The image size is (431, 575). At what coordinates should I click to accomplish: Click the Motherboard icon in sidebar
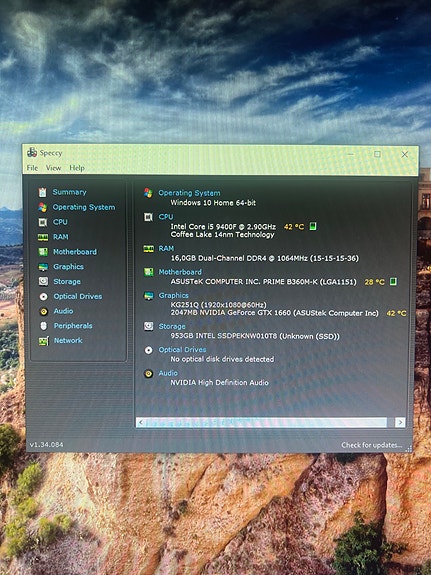click(x=43, y=252)
